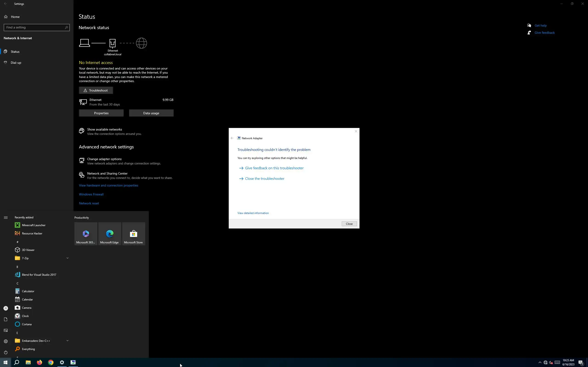Expand the Embarcadero Dev-C++ folder
588x367 pixels.
click(41, 341)
